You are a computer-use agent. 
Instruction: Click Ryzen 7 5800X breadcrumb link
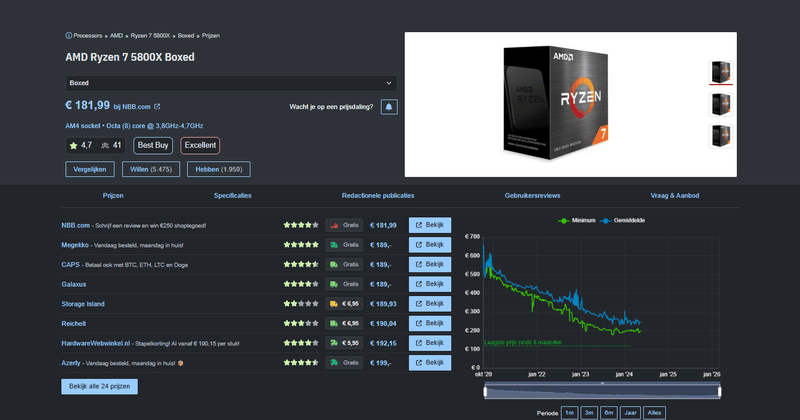(x=150, y=36)
